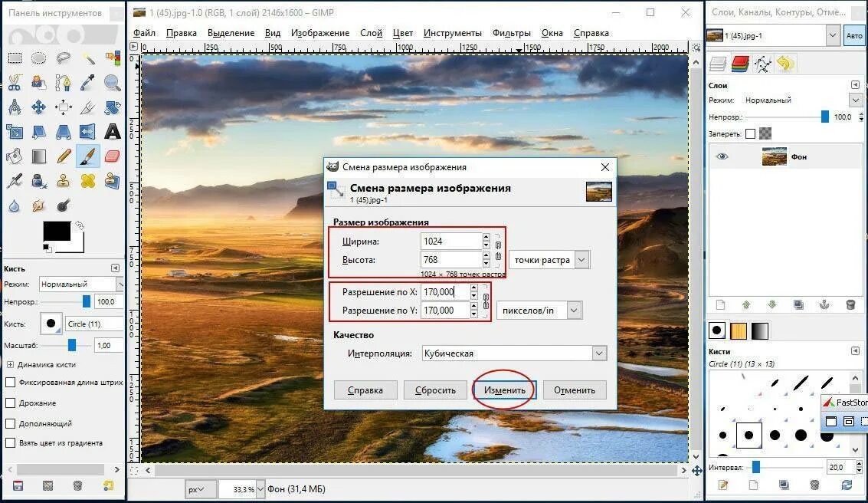Open the 'точки растра' units dropdown
The width and height of the screenshot is (868, 503).
549,260
